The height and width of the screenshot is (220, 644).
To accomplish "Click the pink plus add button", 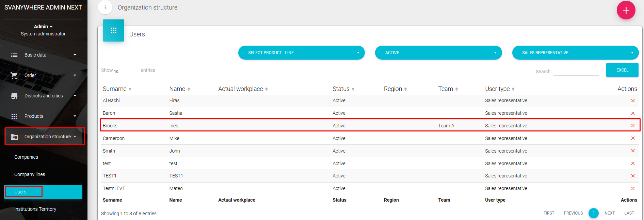I will [626, 10].
